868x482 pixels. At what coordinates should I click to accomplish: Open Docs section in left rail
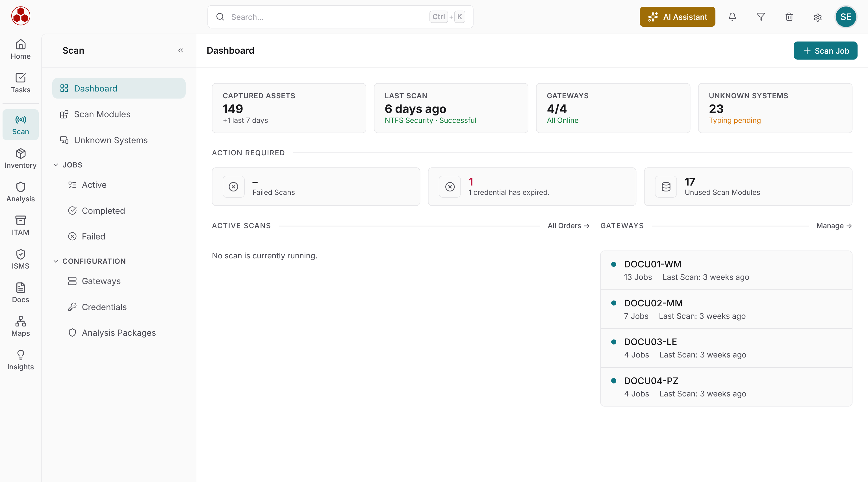[21, 293]
